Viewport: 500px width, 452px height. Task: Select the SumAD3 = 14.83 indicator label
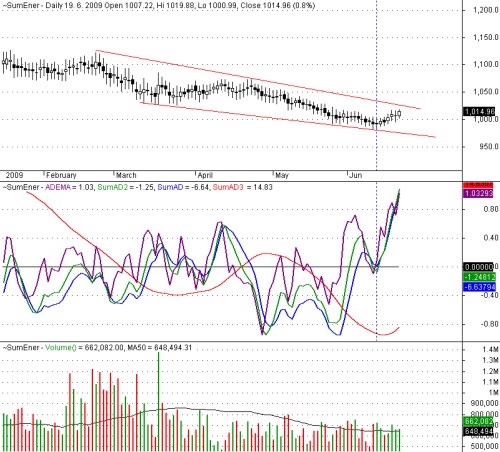pos(242,187)
